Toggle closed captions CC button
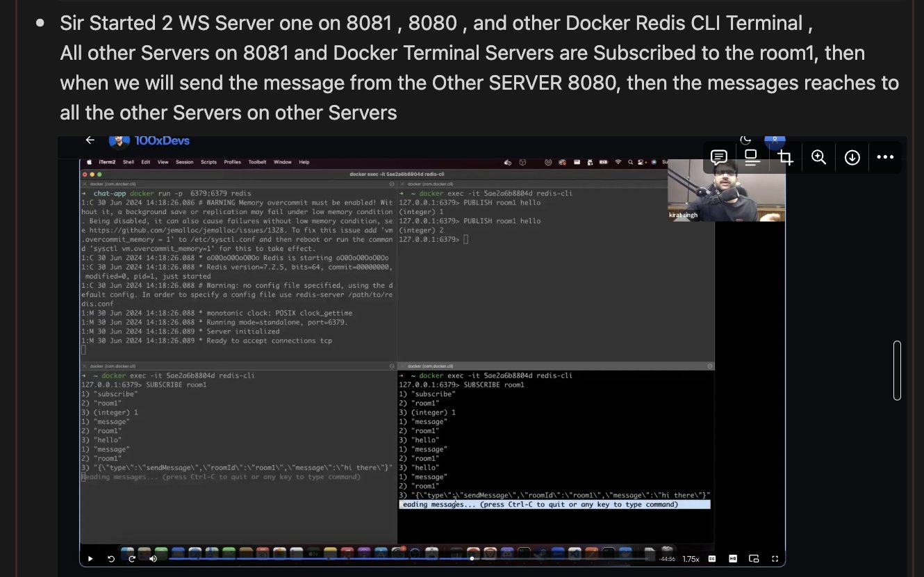 712,558
